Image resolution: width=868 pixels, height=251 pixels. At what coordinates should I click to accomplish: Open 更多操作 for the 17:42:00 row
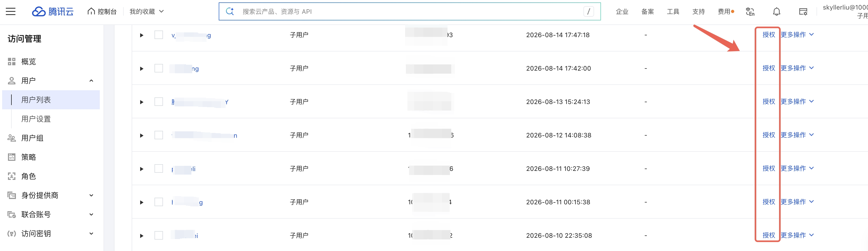point(797,68)
